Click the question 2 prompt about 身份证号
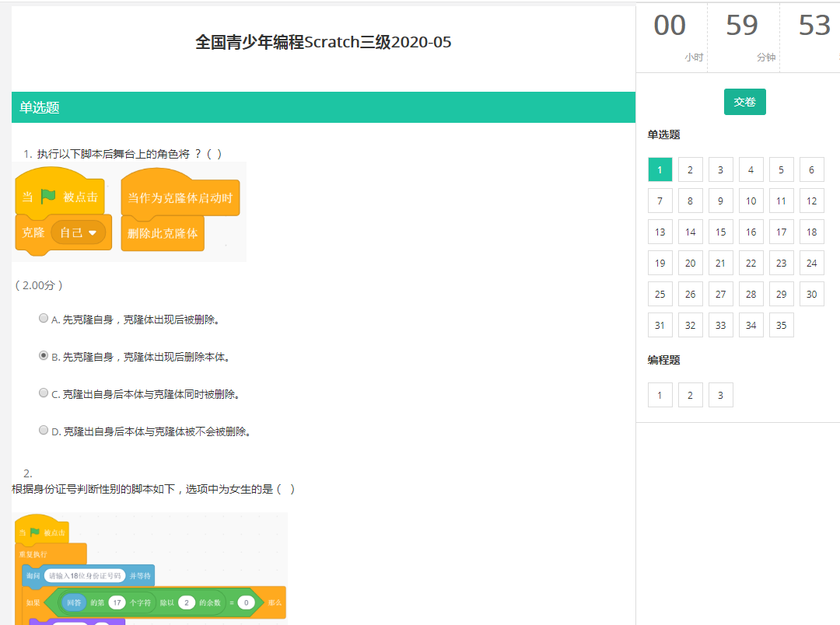The height and width of the screenshot is (625, 840). point(153,489)
